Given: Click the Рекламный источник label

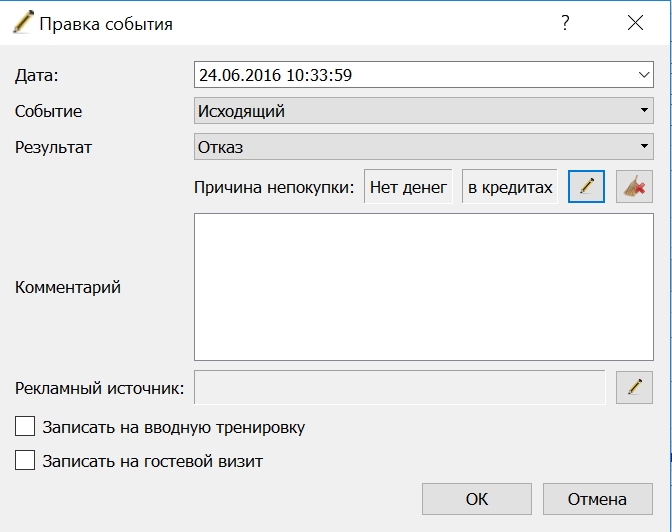Looking at the screenshot, I should [99, 388].
